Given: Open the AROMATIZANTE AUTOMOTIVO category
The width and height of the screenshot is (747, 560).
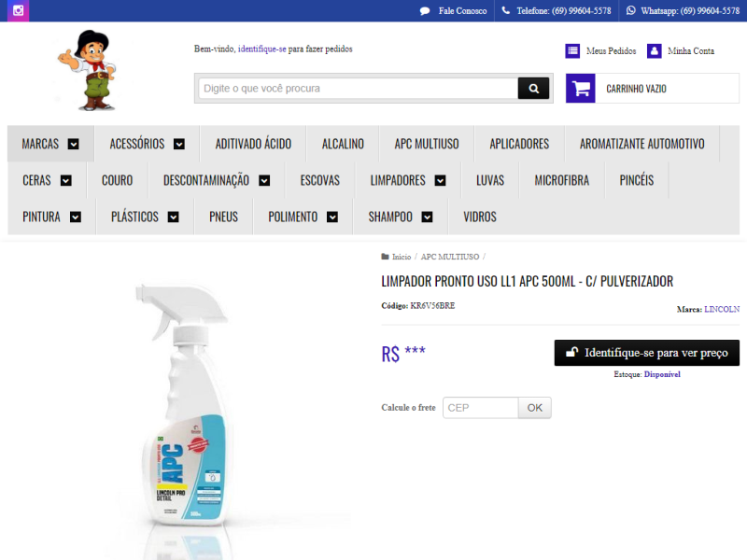Looking at the screenshot, I should tap(641, 144).
